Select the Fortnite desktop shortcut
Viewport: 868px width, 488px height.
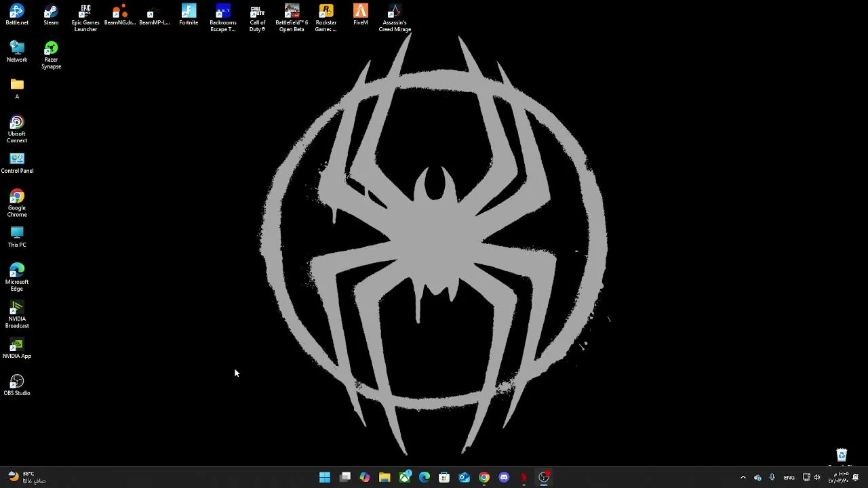[189, 15]
